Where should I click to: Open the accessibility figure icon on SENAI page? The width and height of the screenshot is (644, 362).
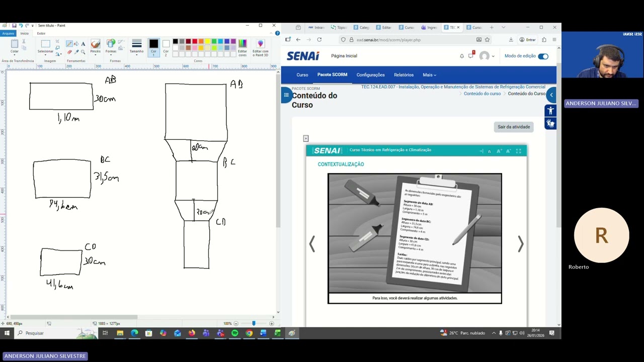tap(550, 111)
